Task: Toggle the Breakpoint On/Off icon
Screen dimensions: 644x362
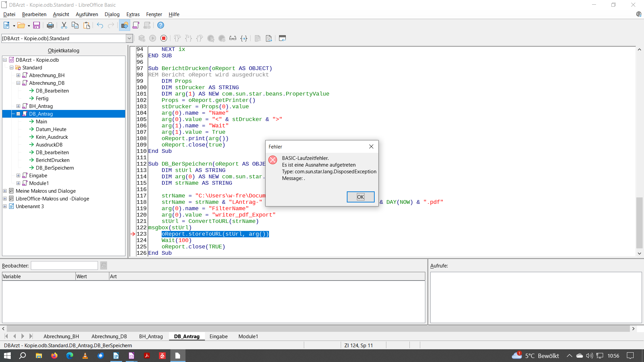Action: pyautogui.click(x=211, y=38)
